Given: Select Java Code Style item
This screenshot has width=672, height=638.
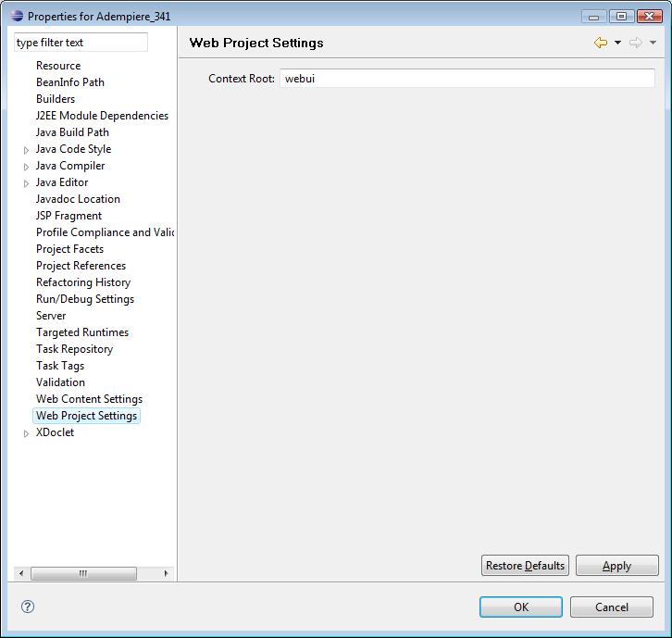Looking at the screenshot, I should point(73,149).
